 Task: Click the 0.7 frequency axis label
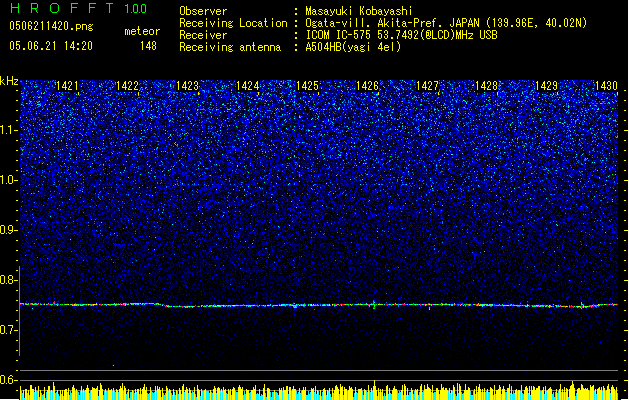(x=9, y=330)
